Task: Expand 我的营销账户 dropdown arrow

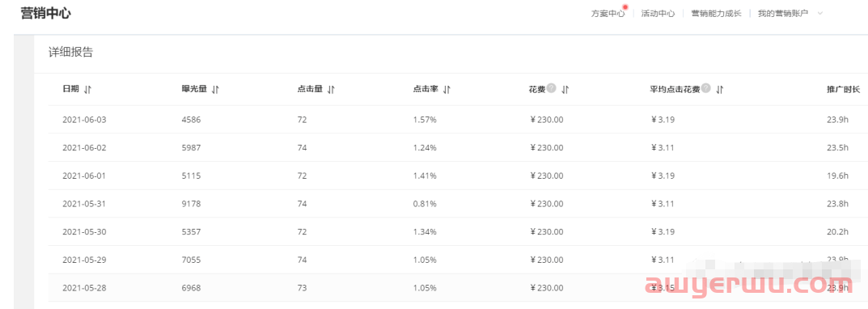Action: click(819, 13)
